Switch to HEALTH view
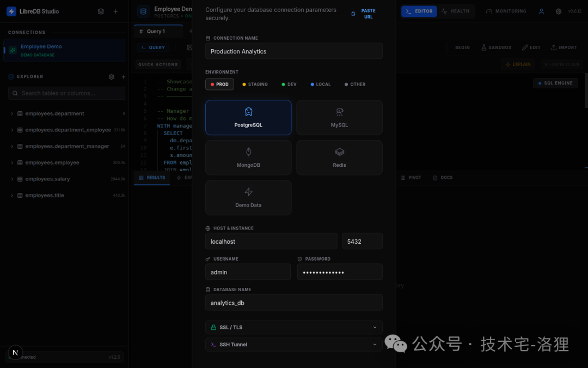 point(455,11)
